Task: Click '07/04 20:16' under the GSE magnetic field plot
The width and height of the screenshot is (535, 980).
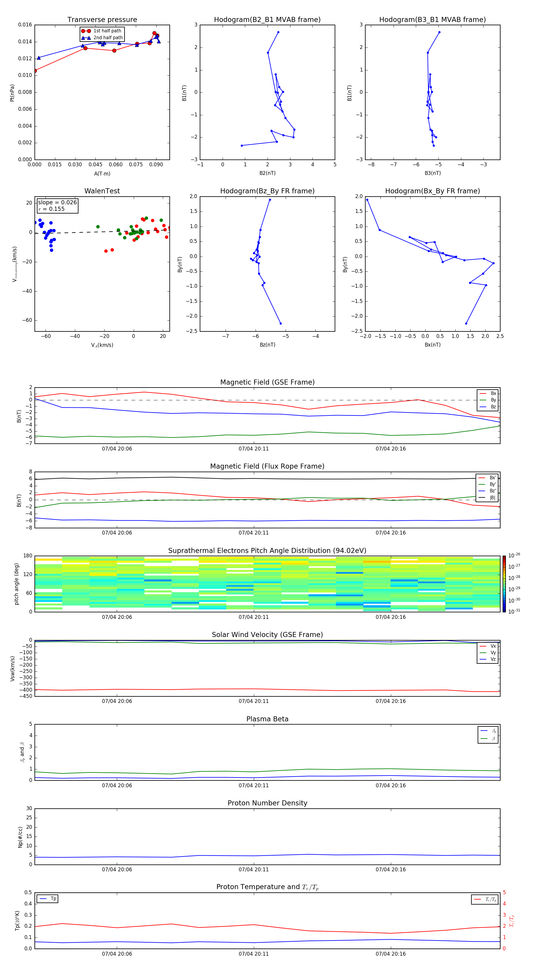Action: click(391, 449)
